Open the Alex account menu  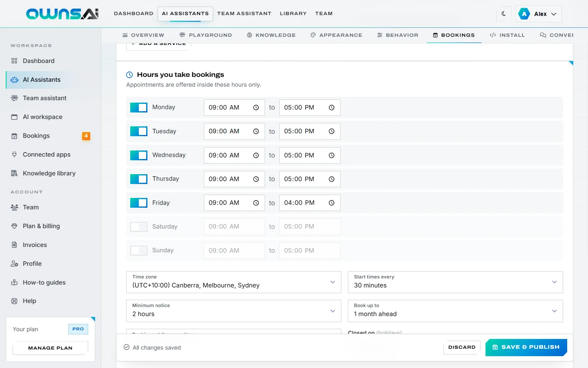(x=539, y=14)
